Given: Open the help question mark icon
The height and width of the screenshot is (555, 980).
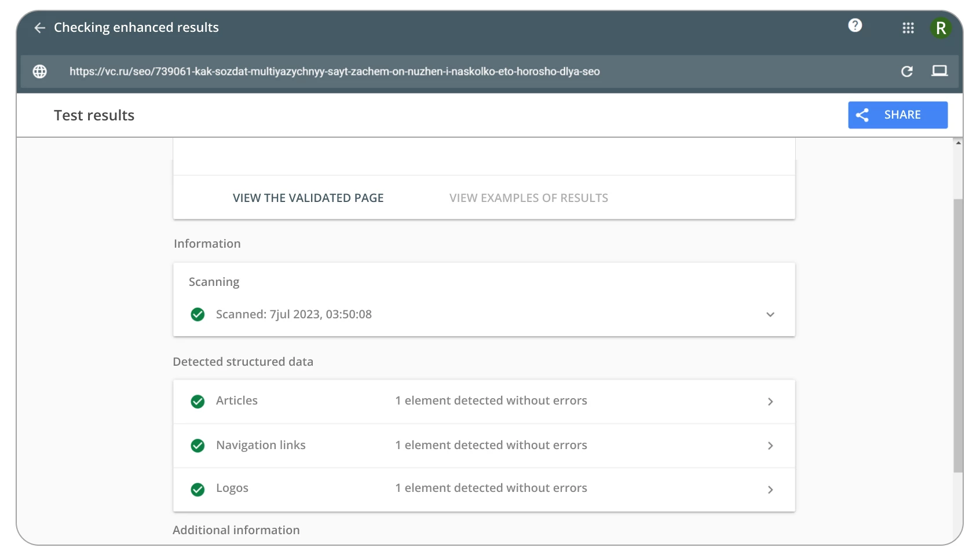Looking at the screenshot, I should (x=855, y=25).
